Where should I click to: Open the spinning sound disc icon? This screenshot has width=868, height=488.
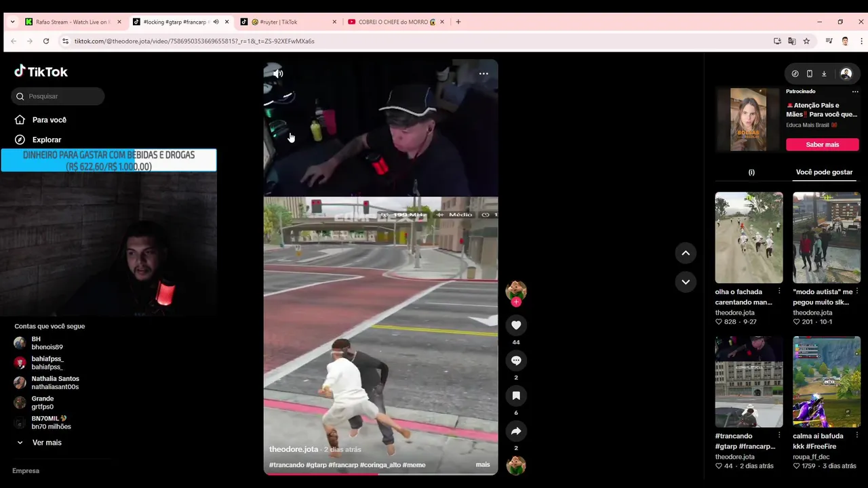pyautogui.click(x=516, y=466)
